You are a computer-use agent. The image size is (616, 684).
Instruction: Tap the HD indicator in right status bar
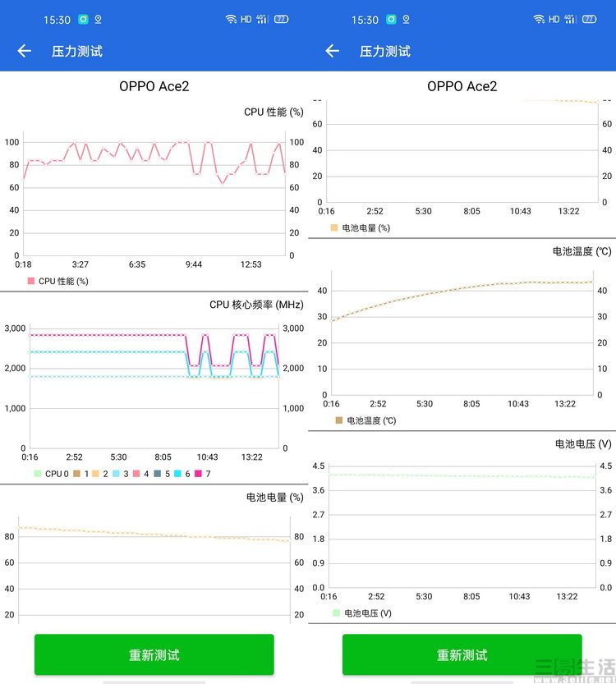[x=554, y=19]
